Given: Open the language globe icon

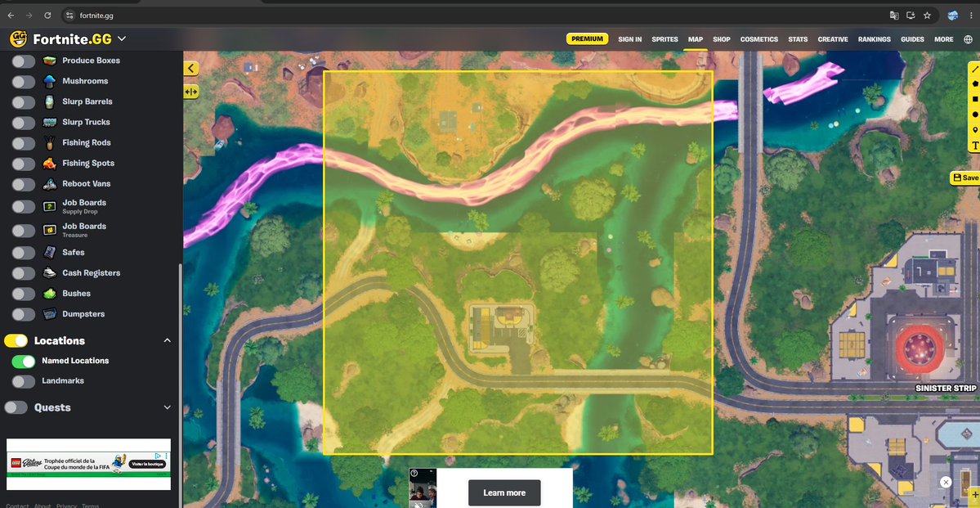Looking at the screenshot, I should 968,38.
